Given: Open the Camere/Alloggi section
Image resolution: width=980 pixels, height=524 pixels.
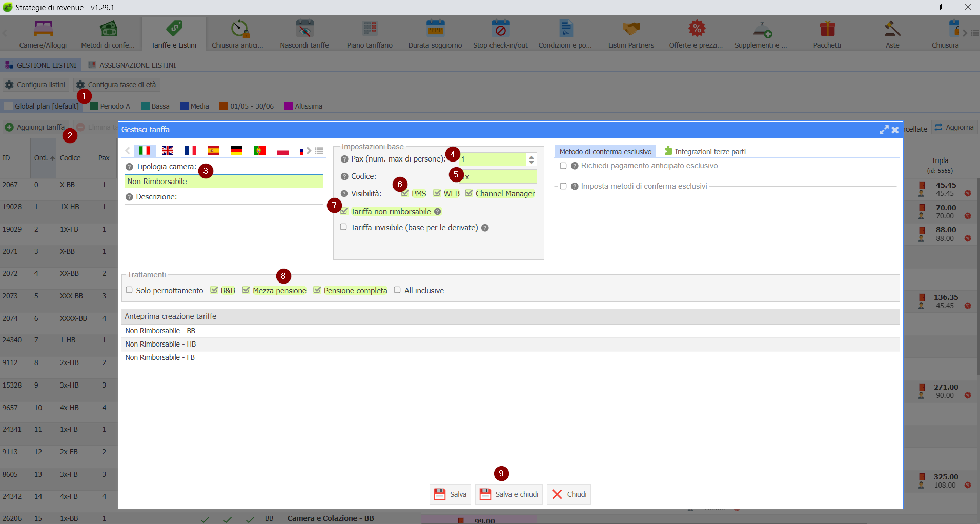Looking at the screenshot, I should 43,34.
